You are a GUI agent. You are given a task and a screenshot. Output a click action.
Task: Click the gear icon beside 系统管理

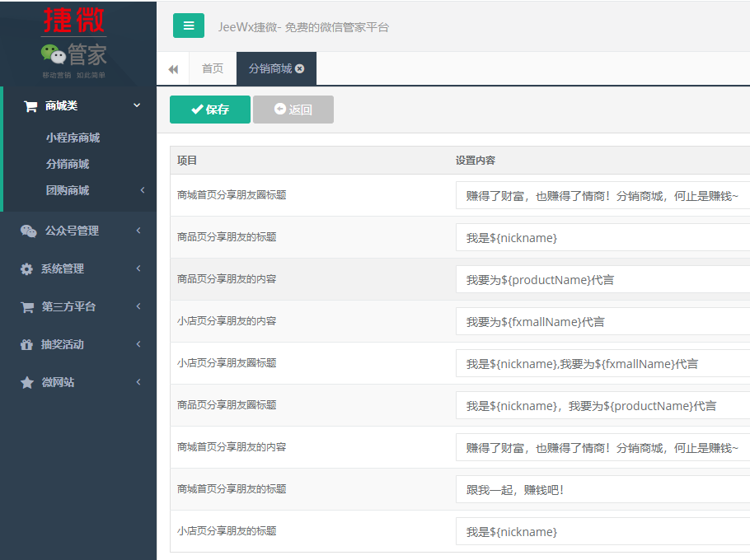[x=26, y=269]
